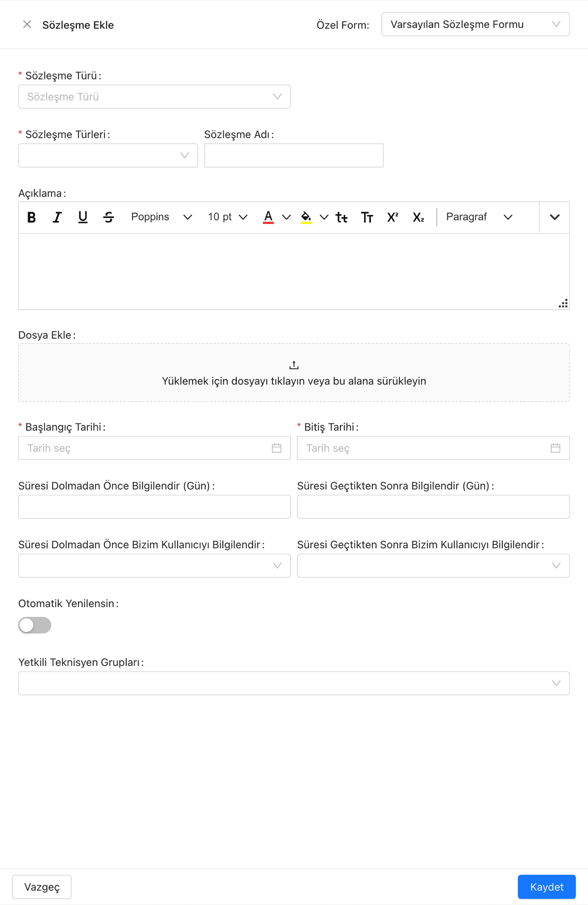Click the Kaydet button
Viewport: 588px width, 905px height.
(547, 887)
